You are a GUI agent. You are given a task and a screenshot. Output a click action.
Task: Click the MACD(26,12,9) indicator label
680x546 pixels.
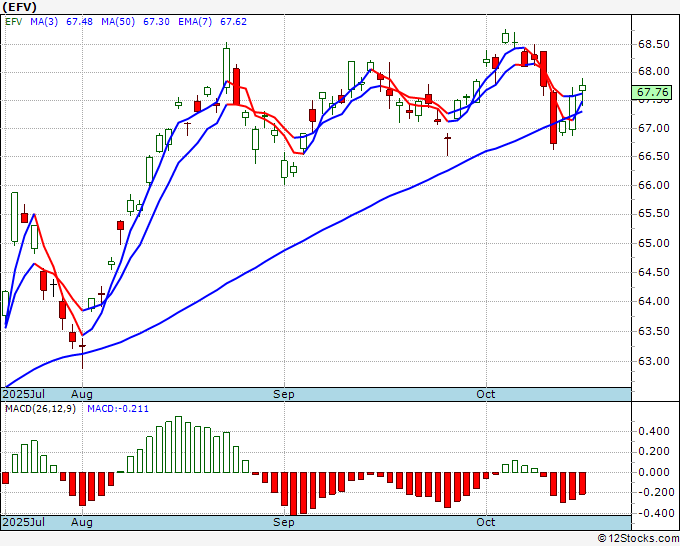[40, 409]
